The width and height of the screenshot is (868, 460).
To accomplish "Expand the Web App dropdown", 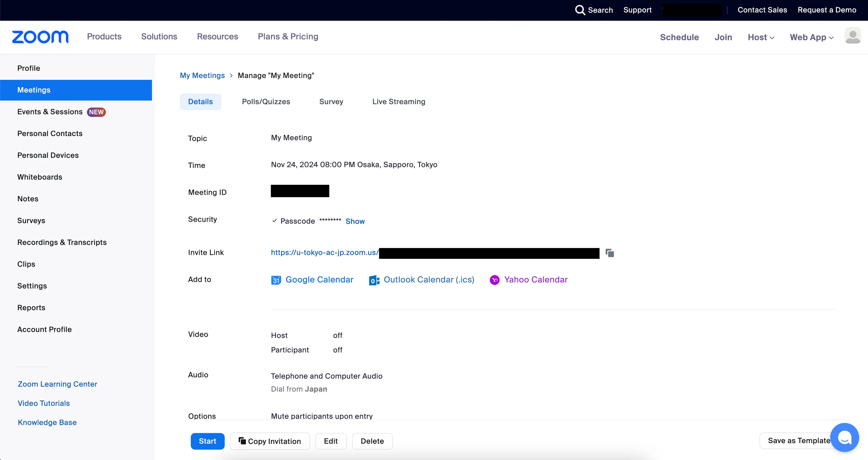I will (x=811, y=37).
